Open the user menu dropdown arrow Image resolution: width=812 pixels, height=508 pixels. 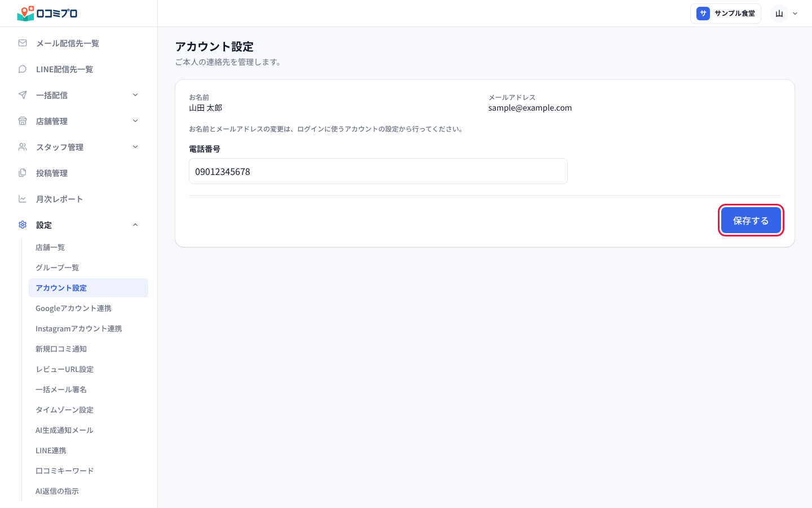(795, 14)
